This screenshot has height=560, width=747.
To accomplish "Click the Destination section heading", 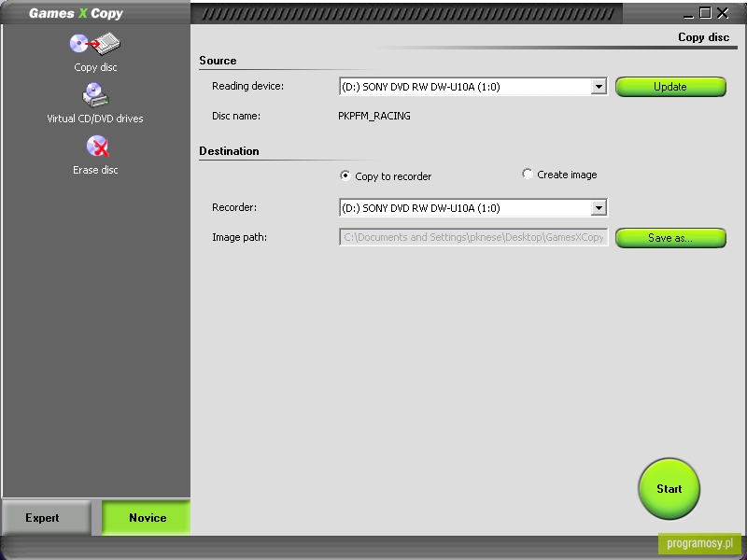I will pos(229,151).
